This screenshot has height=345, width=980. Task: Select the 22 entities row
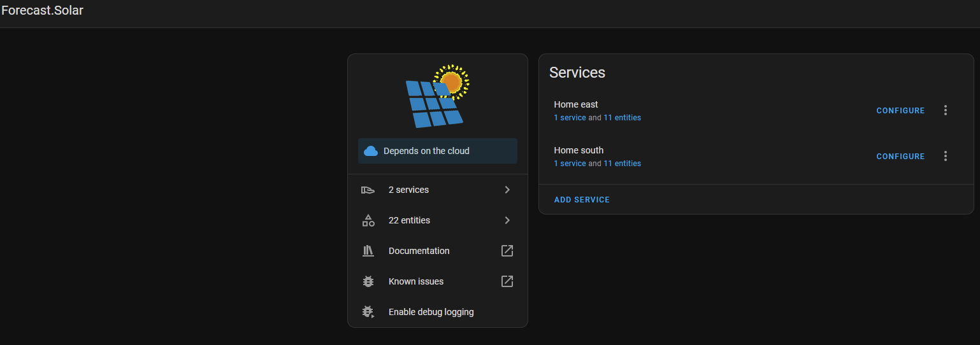(438, 220)
